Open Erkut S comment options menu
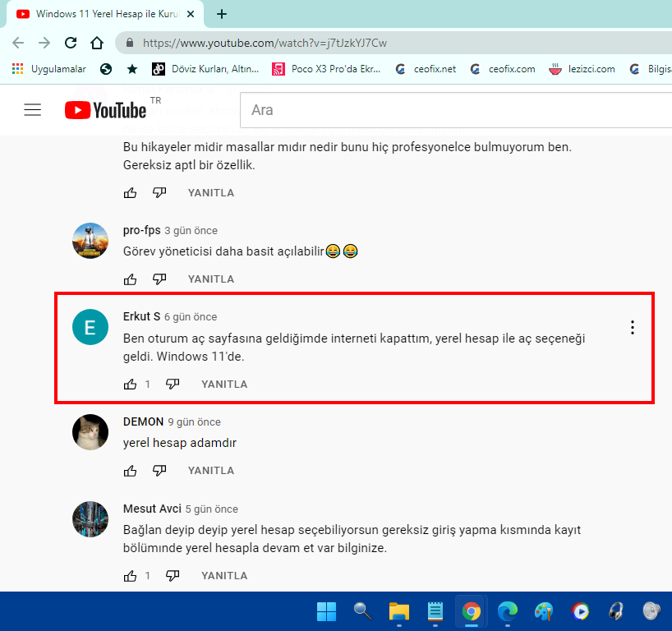Image resolution: width=672 pixels, height=631 pixels. tap(632, 328)
